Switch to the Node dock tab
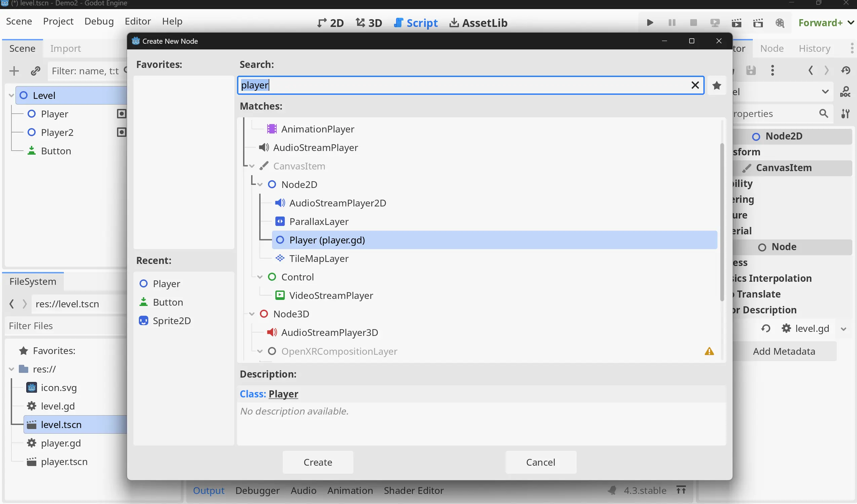 [x=772, y=49]
